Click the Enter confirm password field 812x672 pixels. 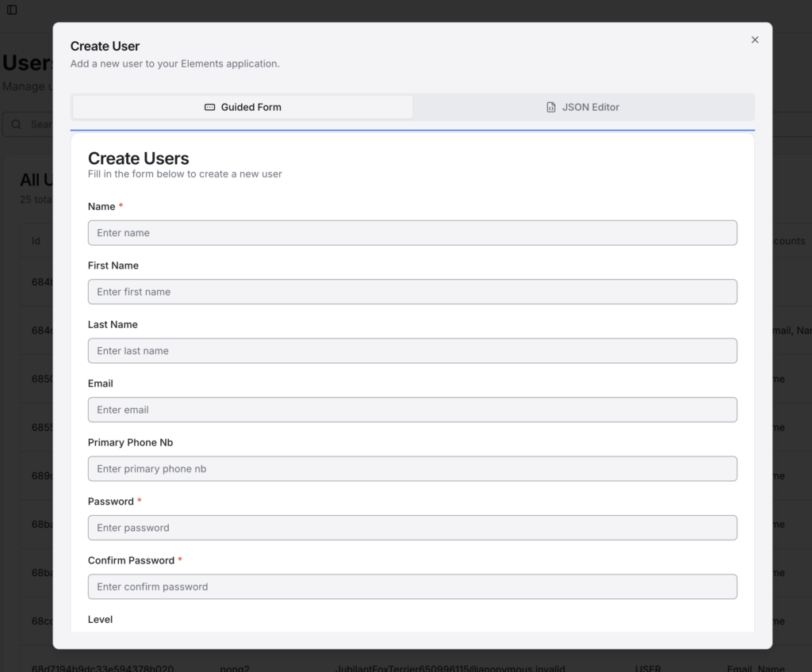(412, 586)
